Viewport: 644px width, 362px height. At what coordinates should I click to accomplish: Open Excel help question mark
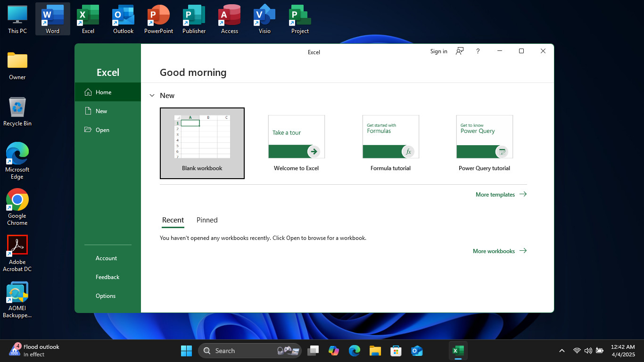pyautogui.click(x=478, y=51)
